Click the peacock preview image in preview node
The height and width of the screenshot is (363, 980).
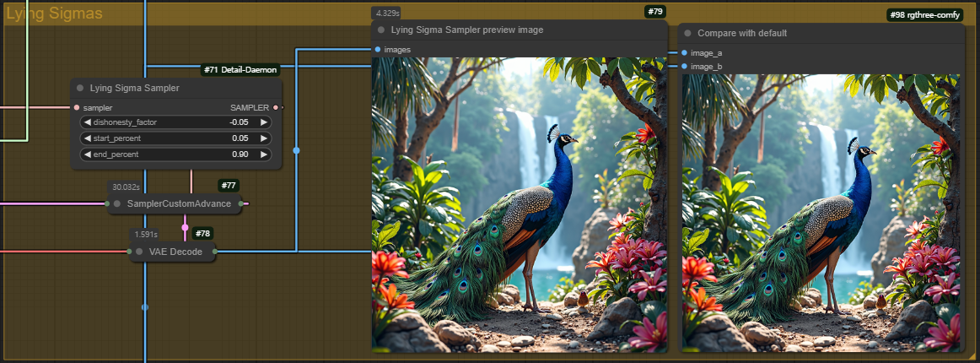(x=520, y=204)
